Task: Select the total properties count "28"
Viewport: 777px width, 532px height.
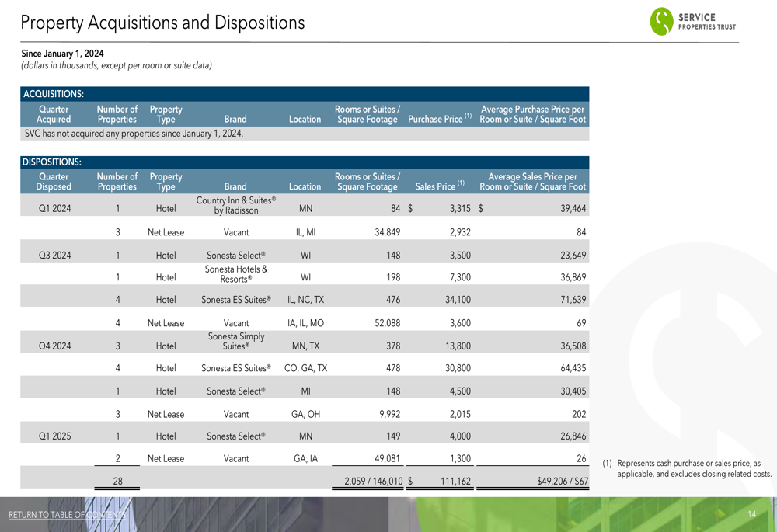Action: point(117,481)
